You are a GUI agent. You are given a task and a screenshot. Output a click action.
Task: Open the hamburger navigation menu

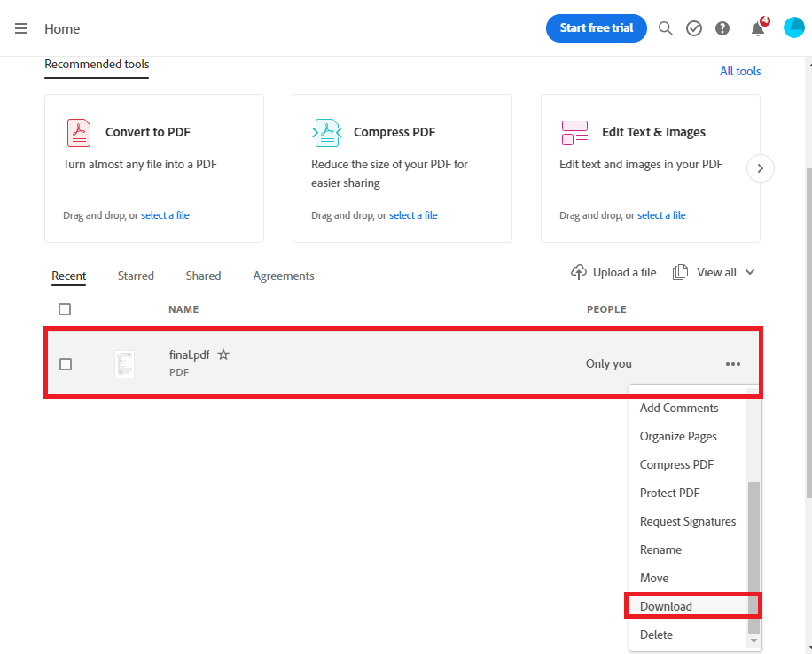click(21, 28)
